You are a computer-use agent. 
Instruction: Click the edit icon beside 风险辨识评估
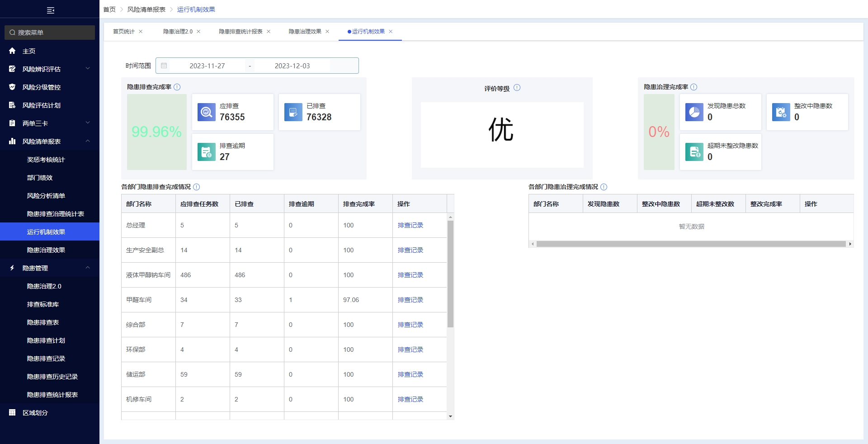click(x=12, y=69)
